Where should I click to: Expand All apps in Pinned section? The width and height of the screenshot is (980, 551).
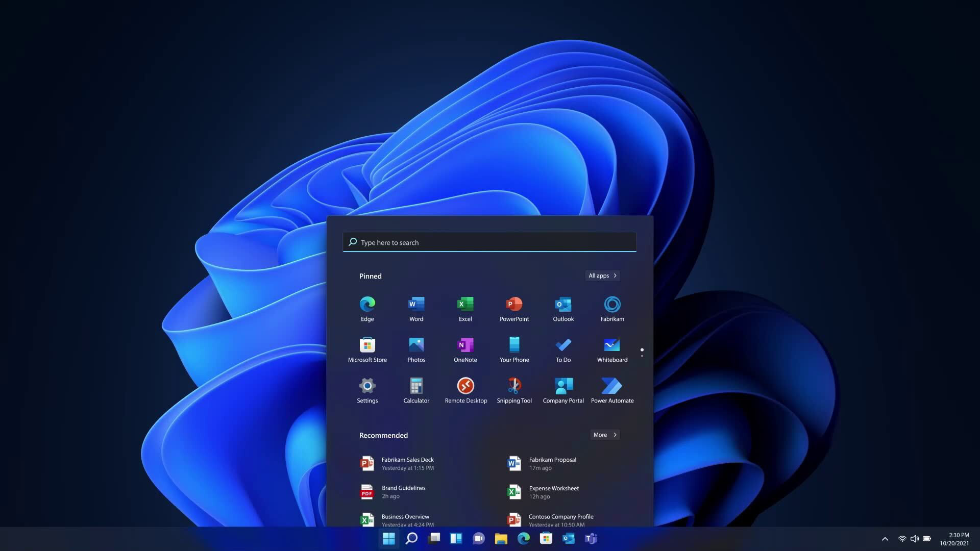coord(602,276)
